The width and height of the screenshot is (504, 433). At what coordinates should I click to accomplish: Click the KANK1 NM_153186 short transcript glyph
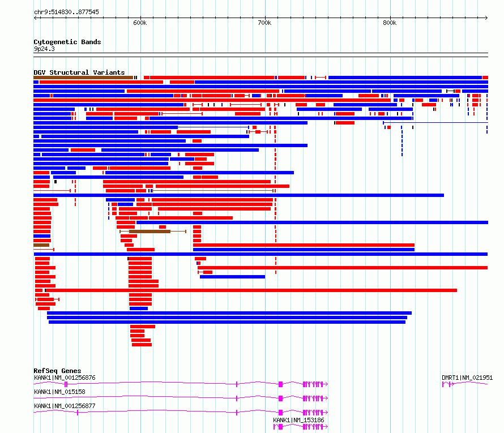click(301, 427)
